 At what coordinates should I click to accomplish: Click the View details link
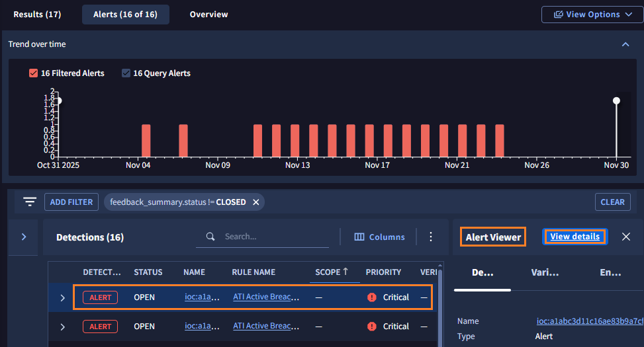coord(575,237)
